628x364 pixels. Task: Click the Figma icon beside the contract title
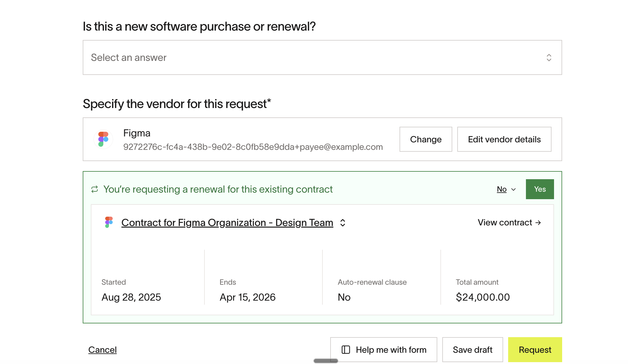coord(109,222)
